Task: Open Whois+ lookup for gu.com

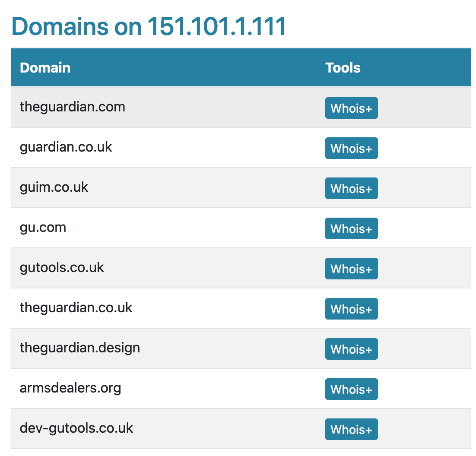Action: point(351,228)
